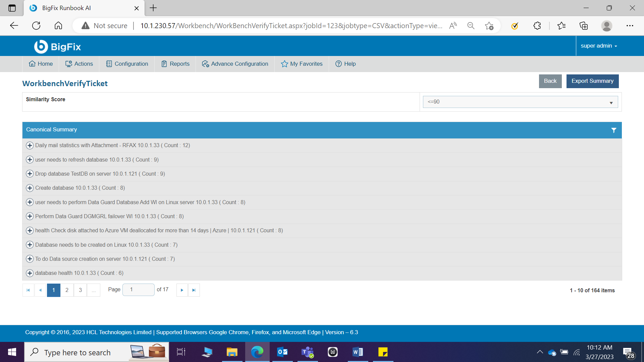Open Similarity Score dropdown showing <=90
The height and width of the screenshot is (362, 644).
click(x=520, y=102)
